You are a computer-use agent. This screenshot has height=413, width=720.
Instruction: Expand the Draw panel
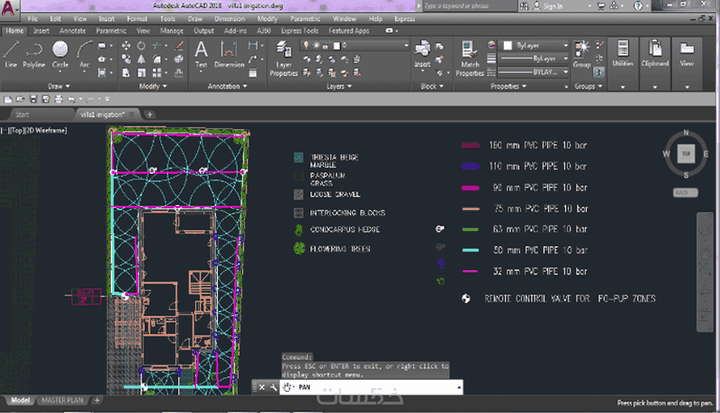click(x=59, y=86)
